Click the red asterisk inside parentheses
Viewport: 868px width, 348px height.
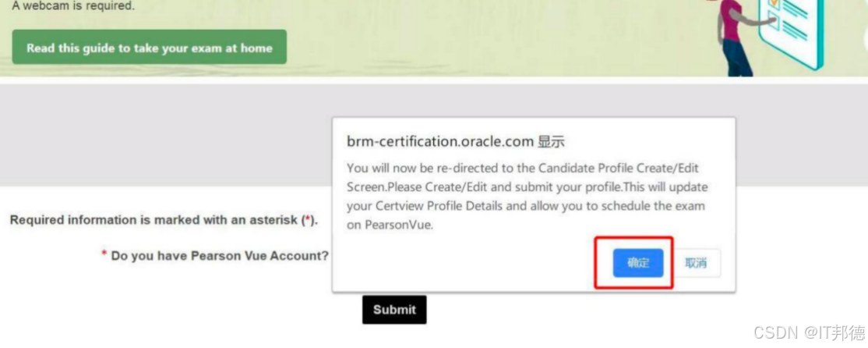pyautogui.click(x=309, y=220)
